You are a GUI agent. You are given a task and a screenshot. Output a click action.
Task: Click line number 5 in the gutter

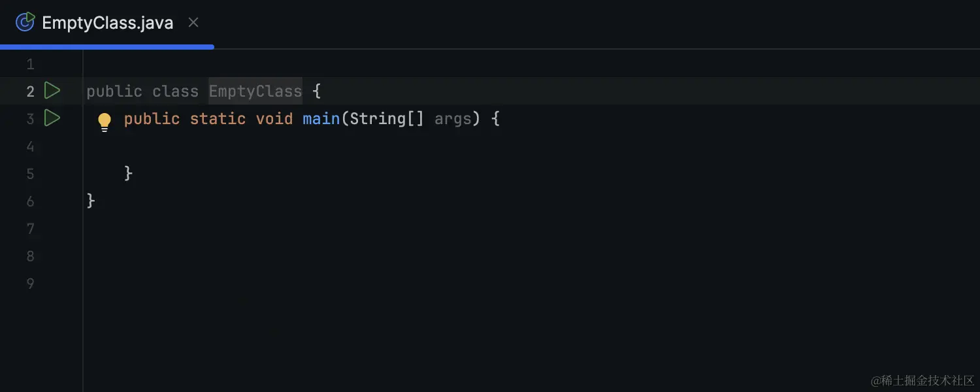point(30,173)
